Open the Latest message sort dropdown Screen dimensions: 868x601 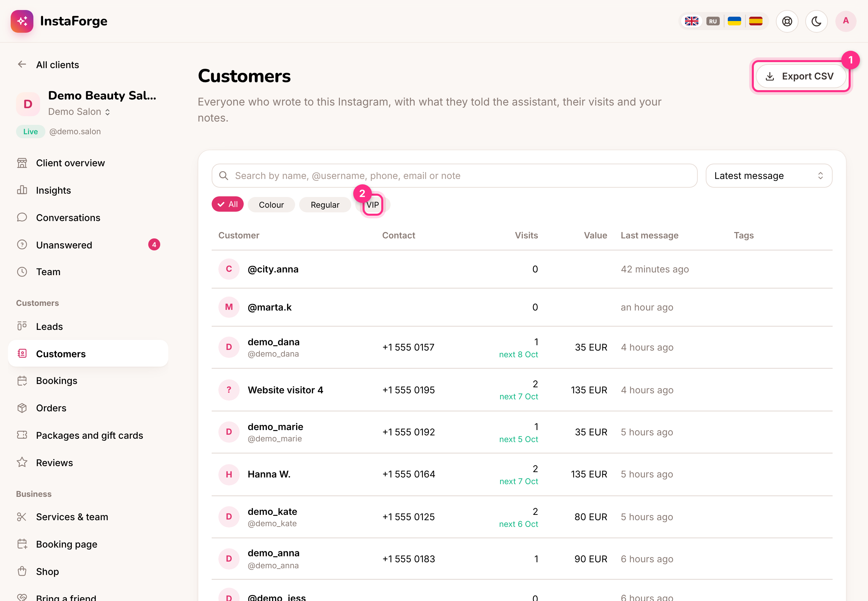pos(769,176)
